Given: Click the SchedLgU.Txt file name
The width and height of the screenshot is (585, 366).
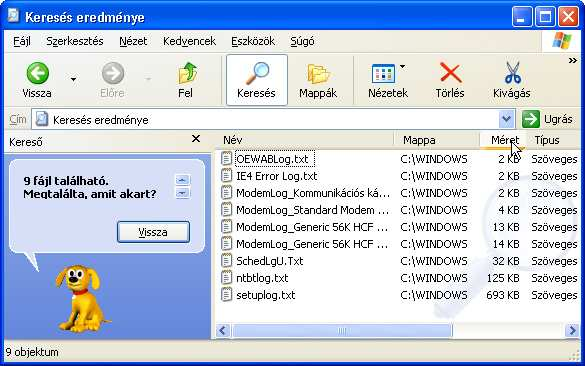Looking at the screenshot, I should [x=270, y=261].
